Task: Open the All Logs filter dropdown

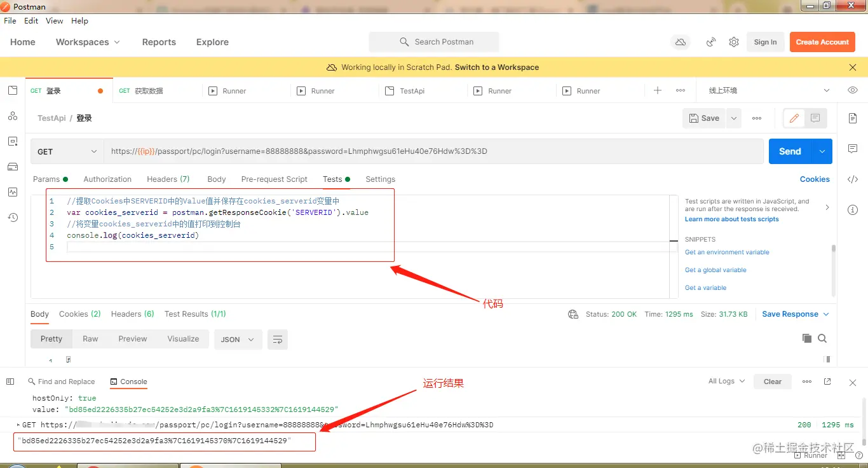Action: [726, 381]
